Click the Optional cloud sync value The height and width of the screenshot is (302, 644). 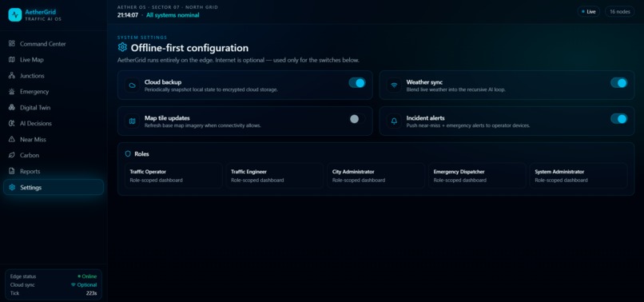(84, 284)
